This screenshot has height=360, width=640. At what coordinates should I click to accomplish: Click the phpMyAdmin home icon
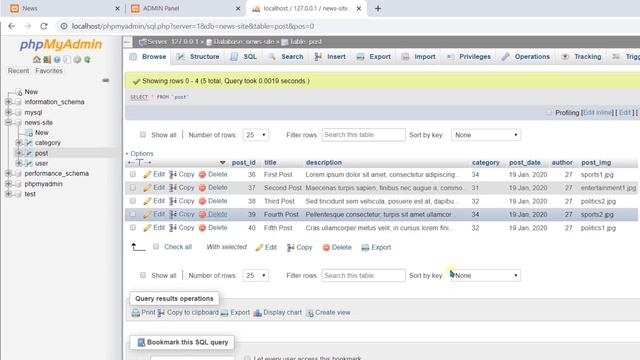(x=36, y=60)
